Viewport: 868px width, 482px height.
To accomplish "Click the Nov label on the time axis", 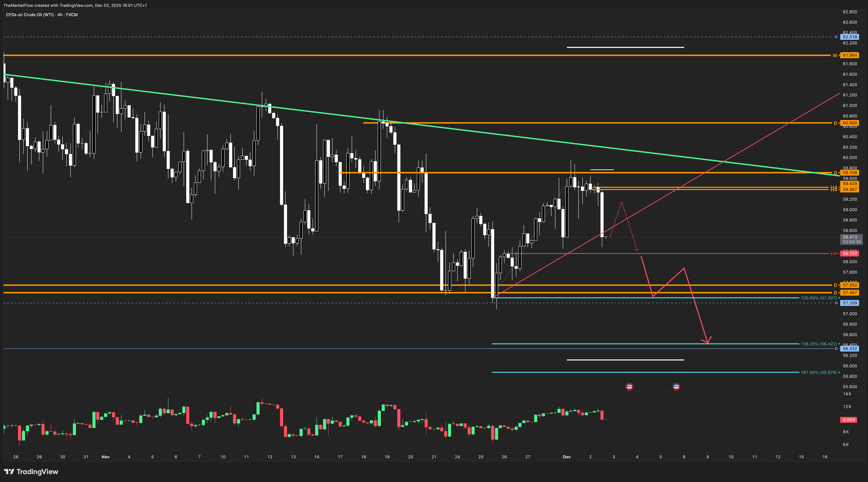I will [x=105, y=457].
